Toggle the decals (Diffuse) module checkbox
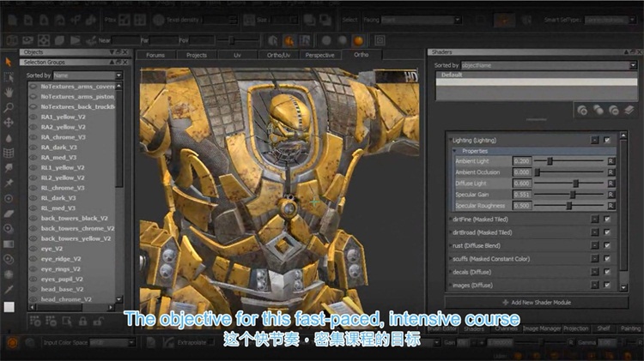 point(607,272)
